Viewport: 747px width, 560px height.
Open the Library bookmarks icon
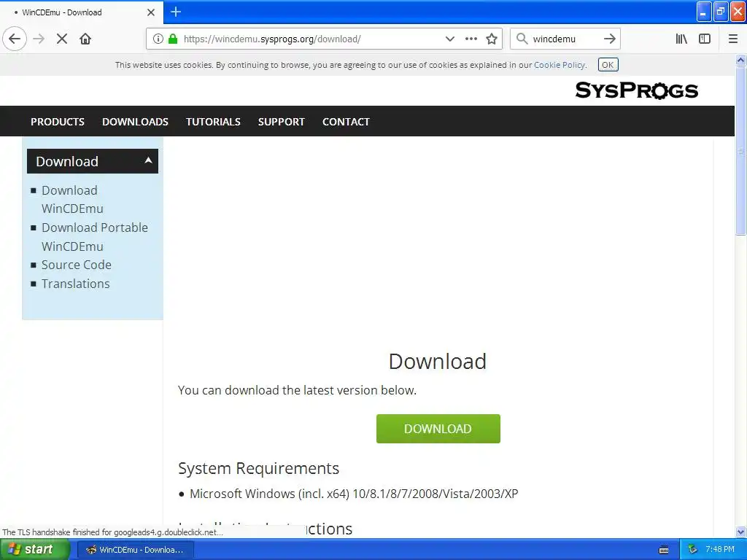click(681, 39)
